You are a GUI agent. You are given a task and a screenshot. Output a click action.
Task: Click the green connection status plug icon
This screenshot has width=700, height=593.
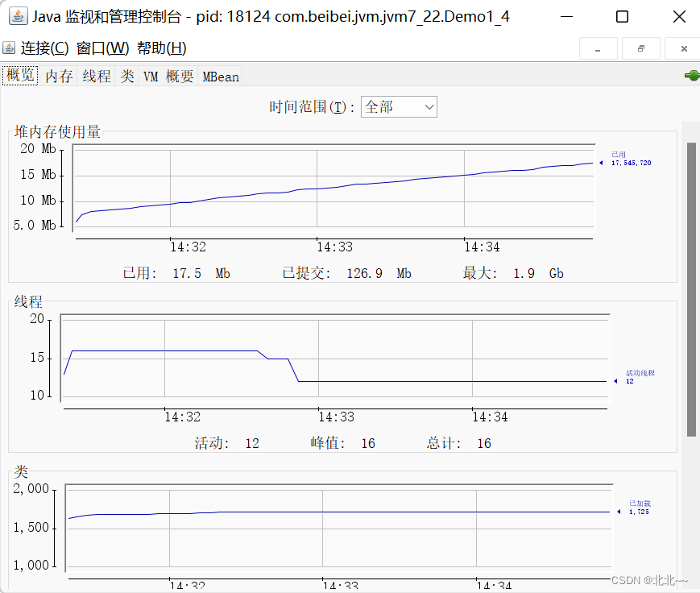click(691, 76)
